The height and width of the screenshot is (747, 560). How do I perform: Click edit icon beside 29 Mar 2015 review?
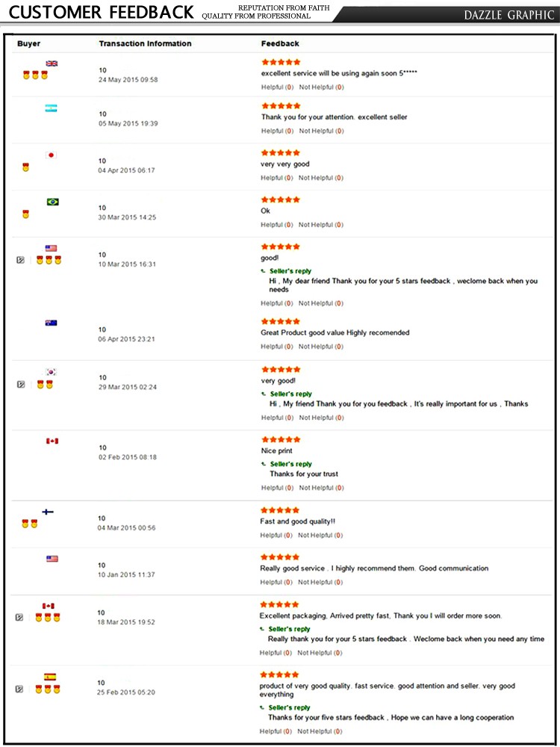[20, 385]
